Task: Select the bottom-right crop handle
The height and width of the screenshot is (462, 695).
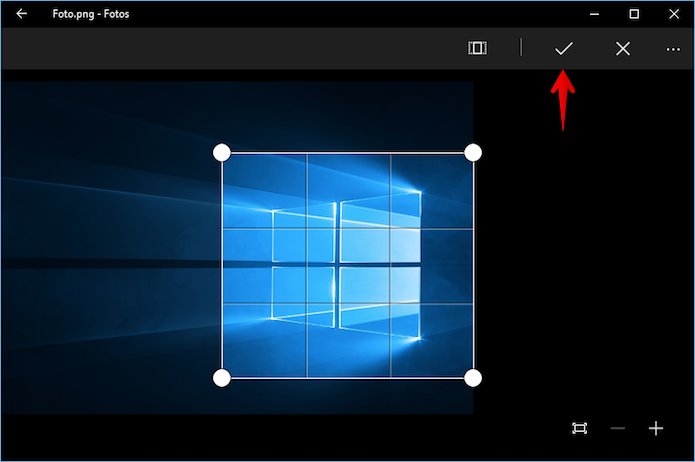Action: tap(473, 378)
